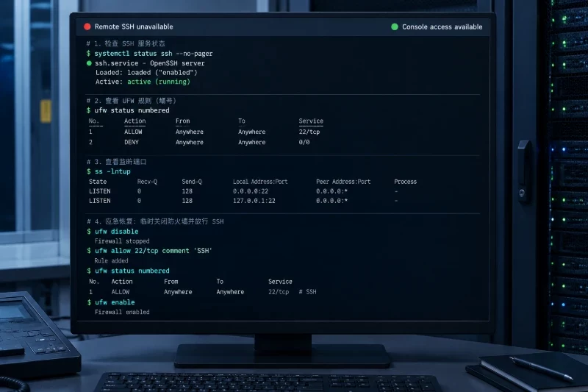The image size is (588, 392).
Task: Click the Service column header in UFW table
Action: point(311,121)
